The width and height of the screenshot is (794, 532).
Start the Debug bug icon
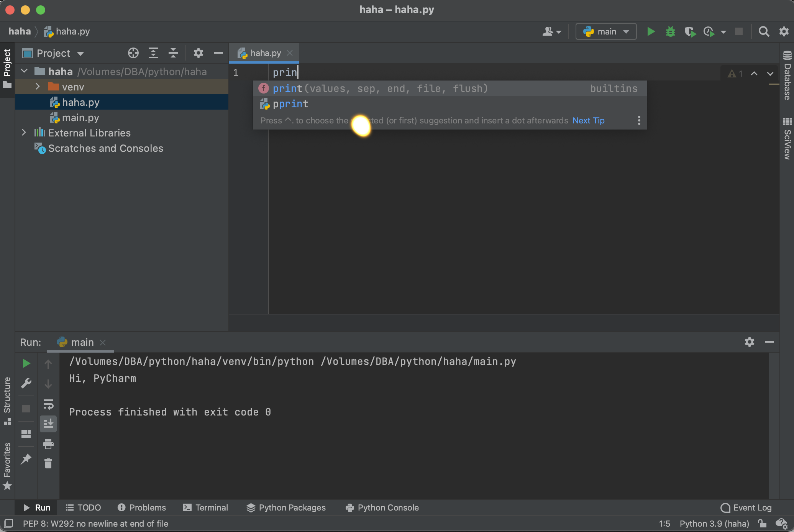point(670,31)
